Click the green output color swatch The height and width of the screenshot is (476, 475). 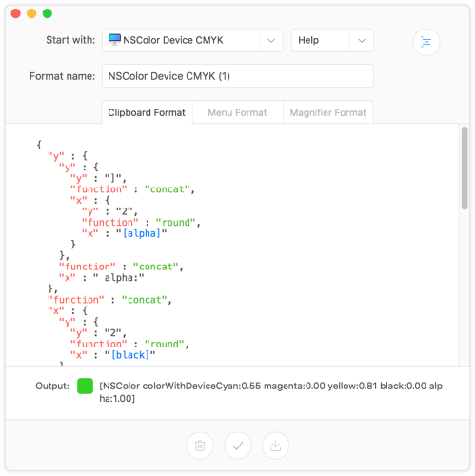(x=85, y=386)
